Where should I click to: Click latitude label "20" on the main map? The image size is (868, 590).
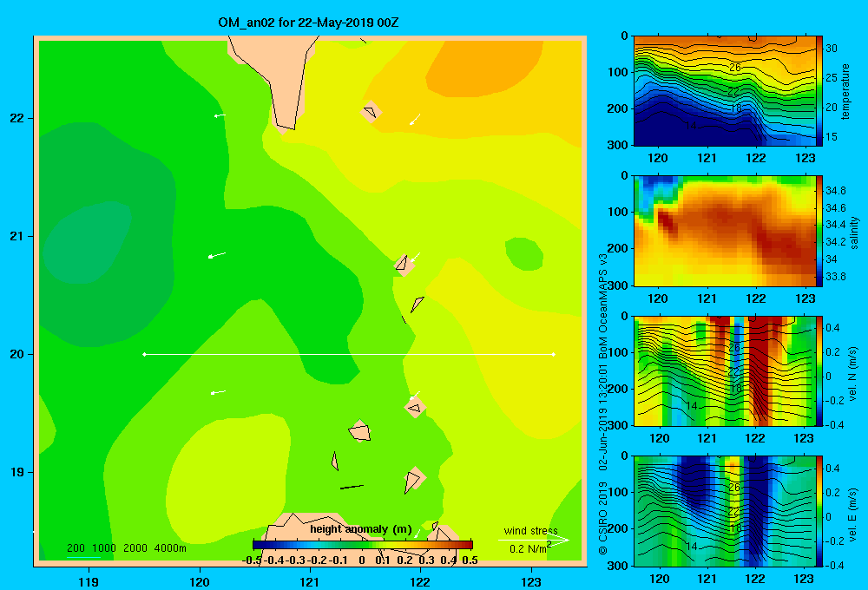(17, 354)
